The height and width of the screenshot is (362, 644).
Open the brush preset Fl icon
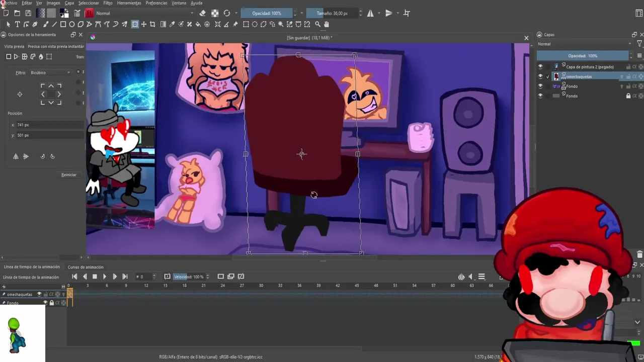pos(89,13)
